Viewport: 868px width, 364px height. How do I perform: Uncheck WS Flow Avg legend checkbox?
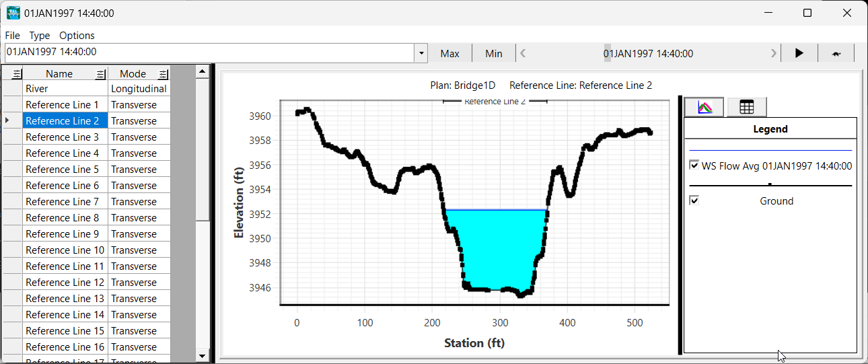click(694, 166)
